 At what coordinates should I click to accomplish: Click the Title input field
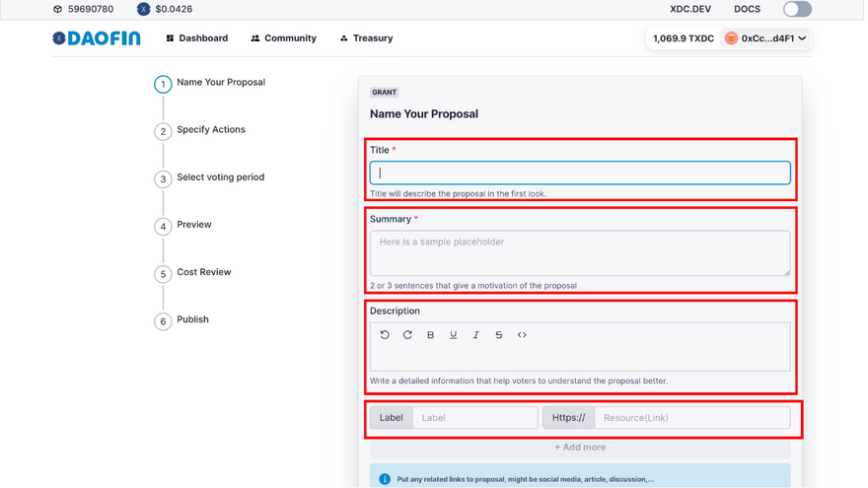point(580,173)
